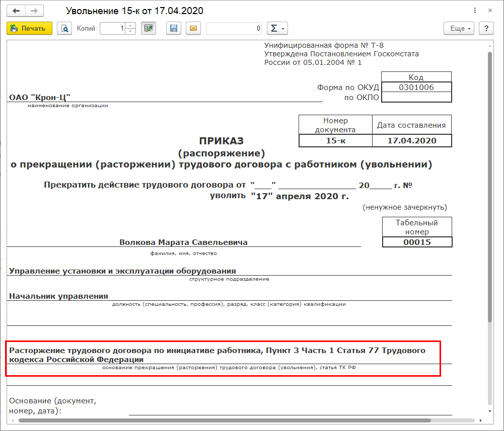Click the Номер документа header cell
The width and height of the screenshot is (504, 431).
[335, 125]
